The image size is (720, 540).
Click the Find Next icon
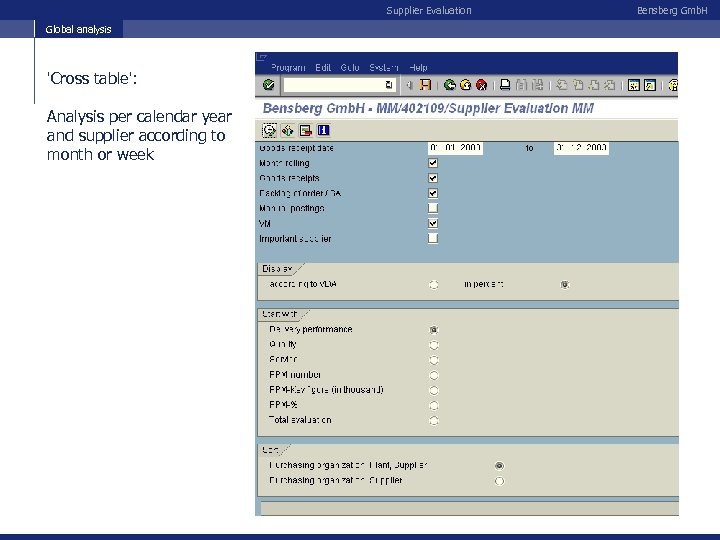point(537,85)
